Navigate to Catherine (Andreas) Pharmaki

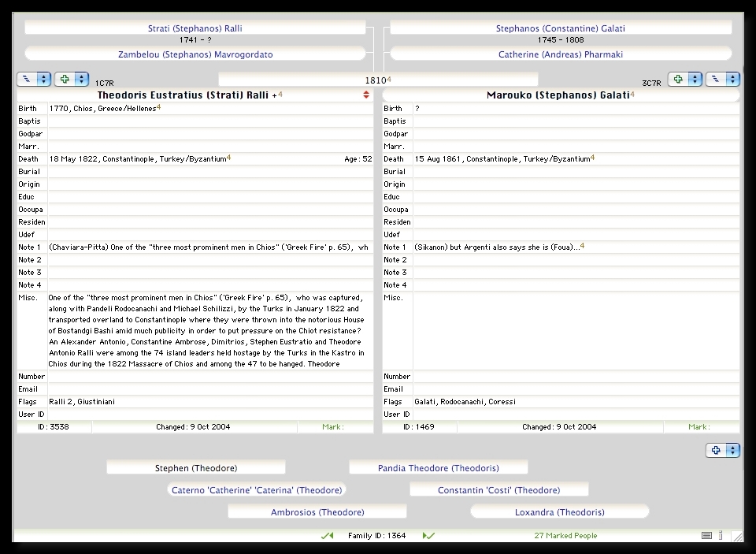coord(560,54)
